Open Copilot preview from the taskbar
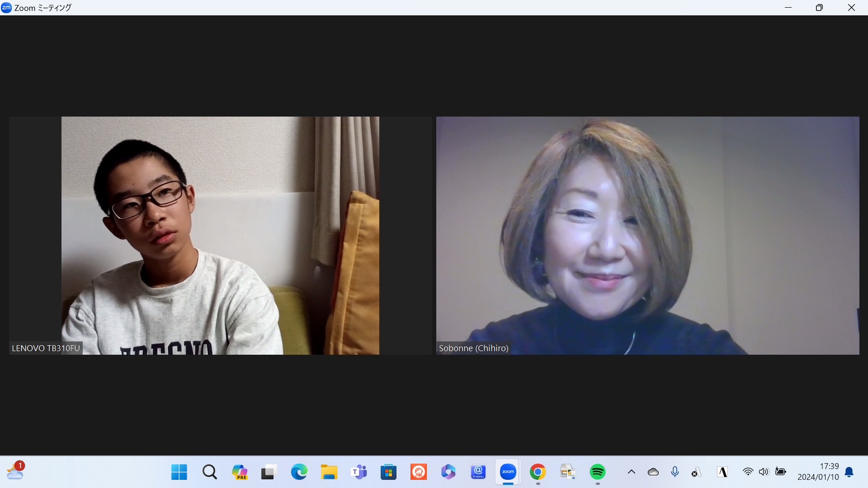 (x=240, y=472)
